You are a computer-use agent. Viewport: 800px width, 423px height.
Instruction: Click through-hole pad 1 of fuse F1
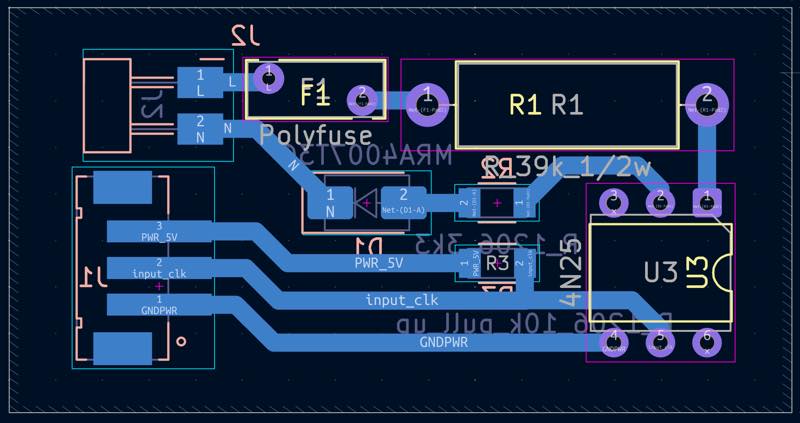pyautogui.click(x=269, y=78)
